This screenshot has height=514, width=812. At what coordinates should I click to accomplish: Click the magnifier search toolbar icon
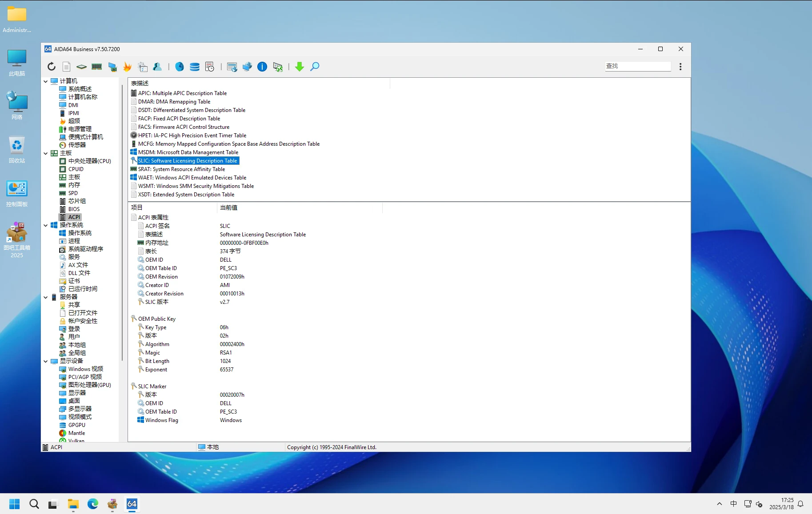pos(315,67)
